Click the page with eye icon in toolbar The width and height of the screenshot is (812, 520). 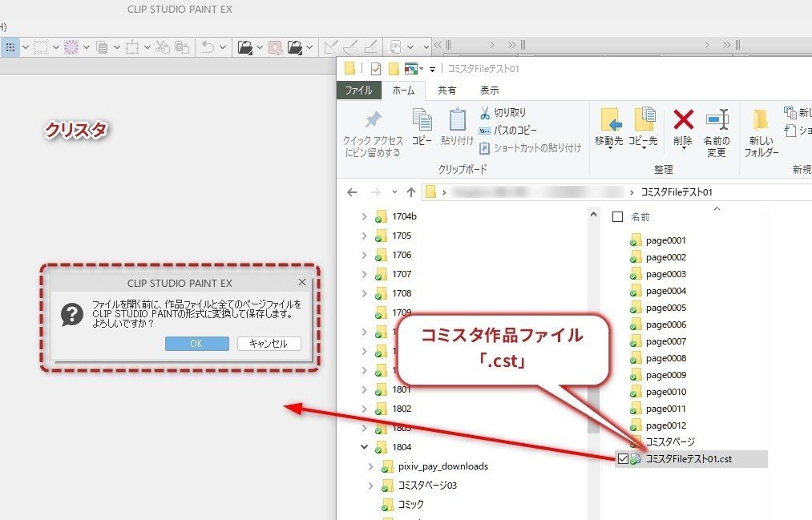[395, 47]
